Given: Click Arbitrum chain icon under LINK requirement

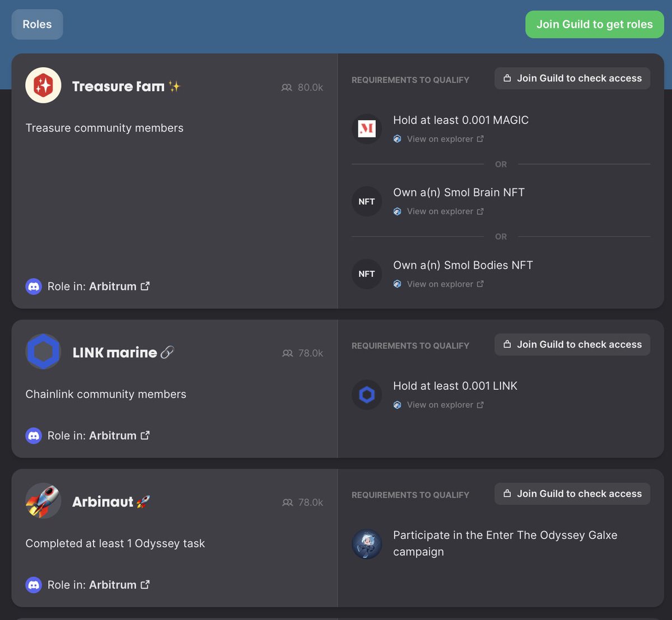Looking at the screenshot, I should [397, 405].
